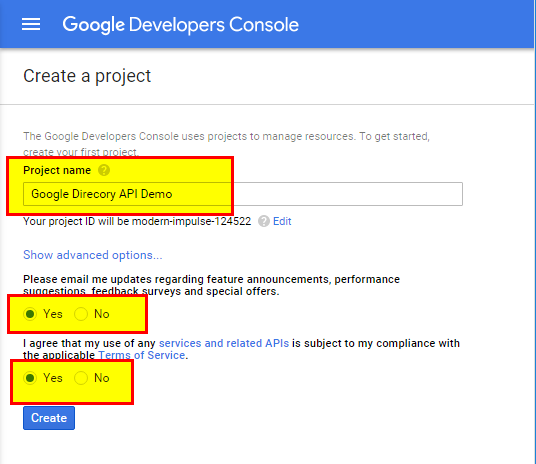This screenshot has height=464, width=536.
Task: Open the services and related APIs link
Action: click(x=224, y=343)
